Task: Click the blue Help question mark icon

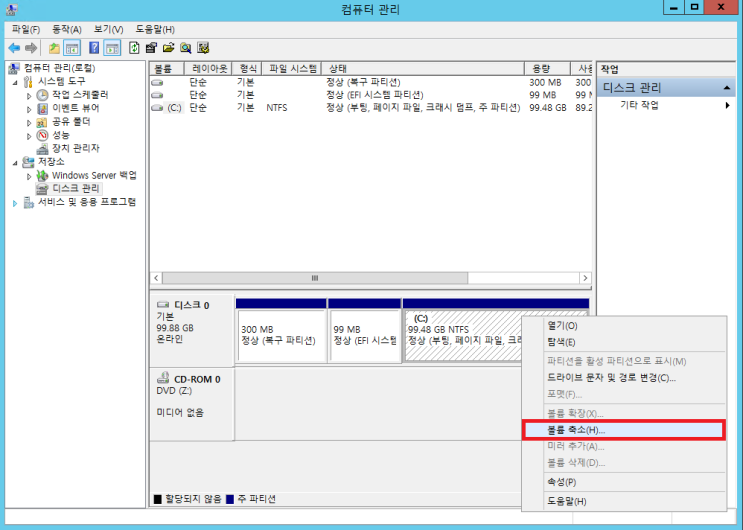Action: click(94, 48)
